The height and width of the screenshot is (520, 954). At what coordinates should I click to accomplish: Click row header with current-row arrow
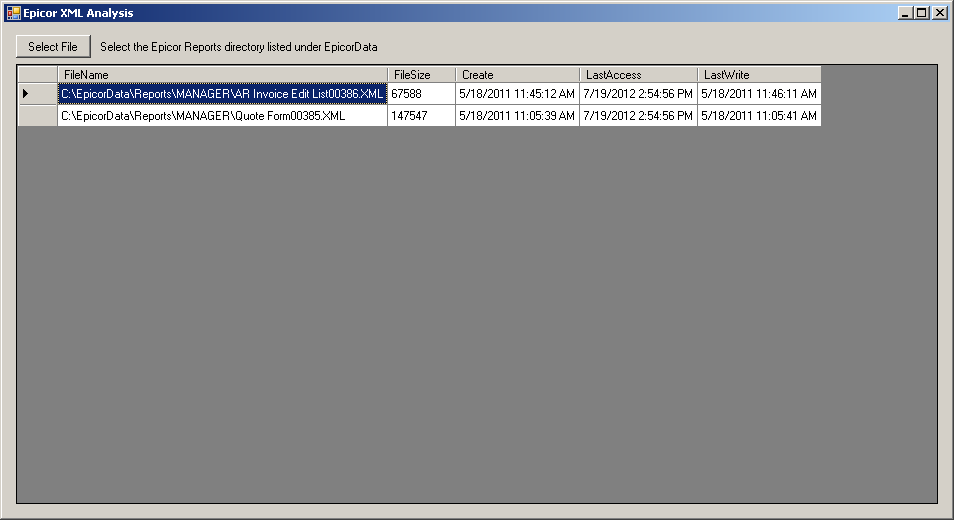(38, 94)
